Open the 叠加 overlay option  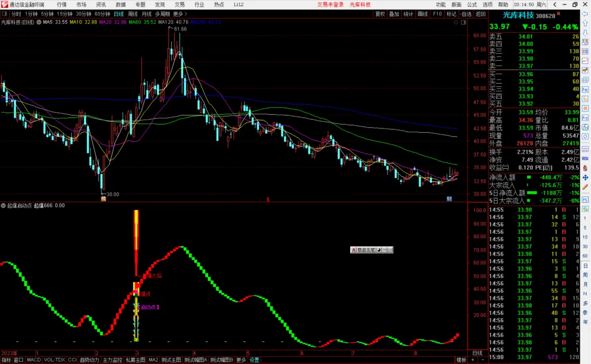394,14
